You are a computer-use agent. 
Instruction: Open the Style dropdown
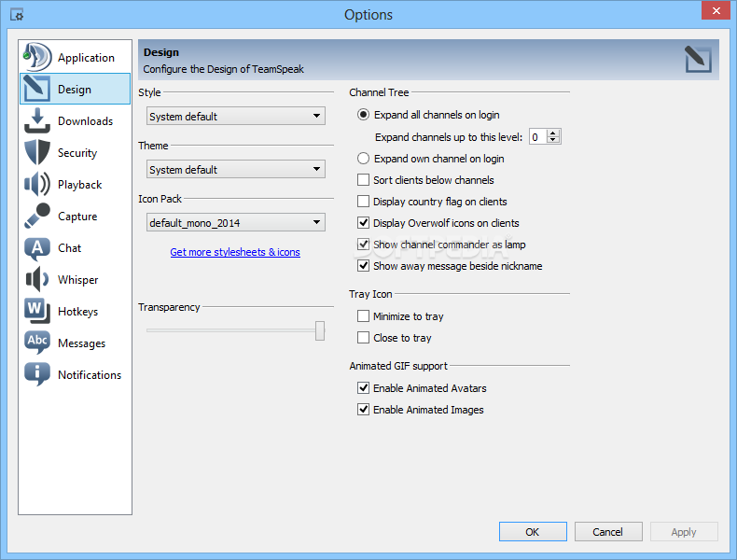[235, 116]
